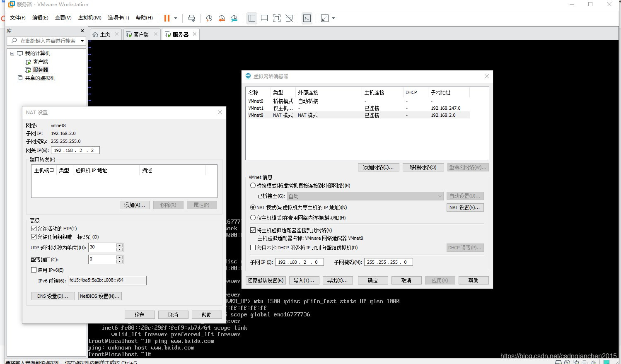Toggle 将主机虚拟适配器连接到此网络 checkbox
621x364 pixels.
pyautogui.click(x=253, y=230)
